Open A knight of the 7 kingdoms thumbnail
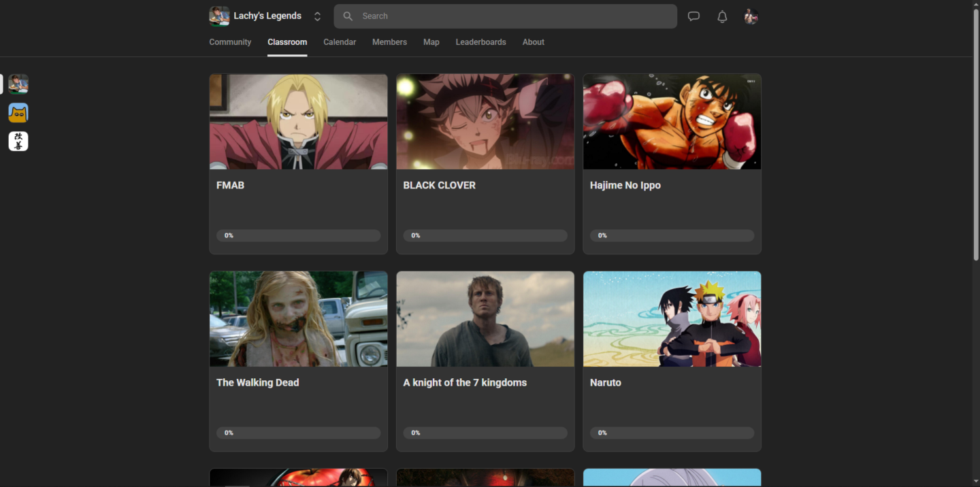 485,319
